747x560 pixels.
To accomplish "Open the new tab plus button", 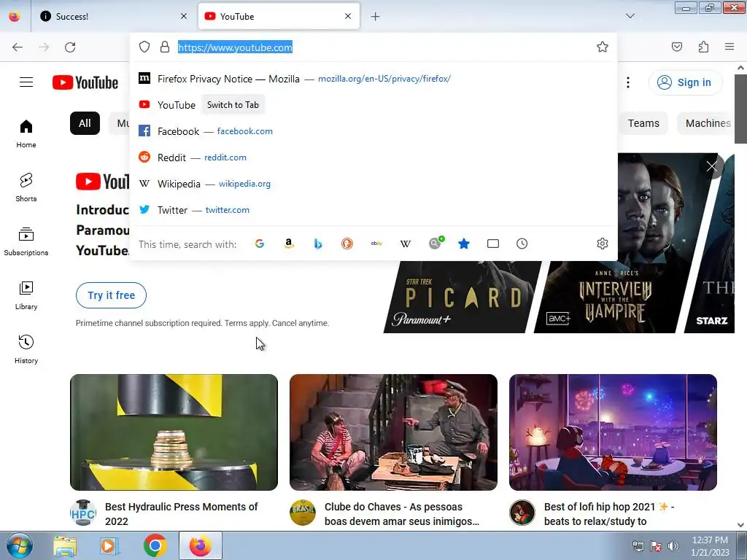I will pyautogui.click(x=376, y=17).
